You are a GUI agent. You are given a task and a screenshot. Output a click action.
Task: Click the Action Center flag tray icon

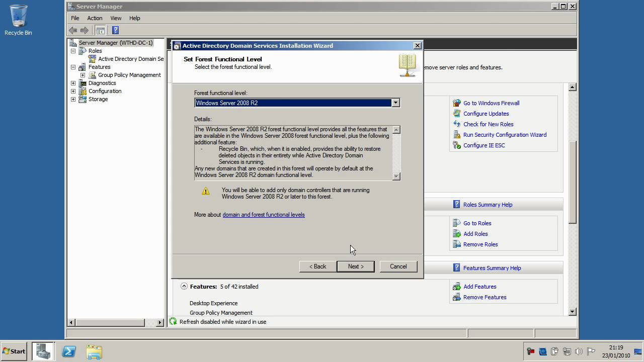pos(591,351)
